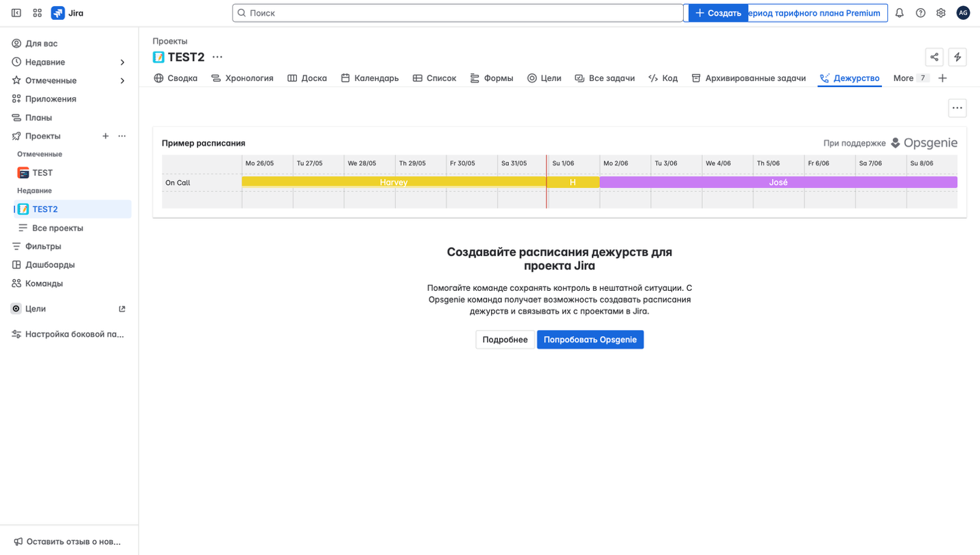The image size is (980, 555).
Task: Click the Поиск search field
Action: pos(457,12)
